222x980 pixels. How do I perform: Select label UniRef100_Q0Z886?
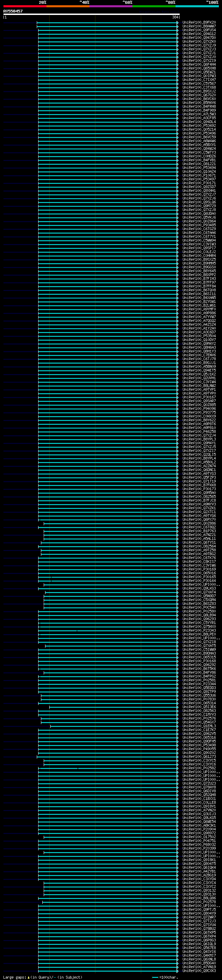pos(199,524)
